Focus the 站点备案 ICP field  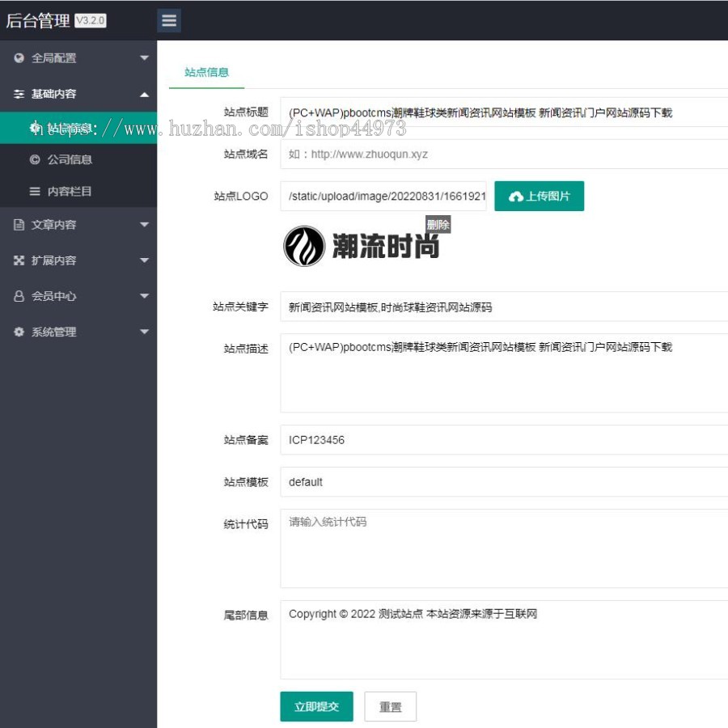tap(504, 440)
